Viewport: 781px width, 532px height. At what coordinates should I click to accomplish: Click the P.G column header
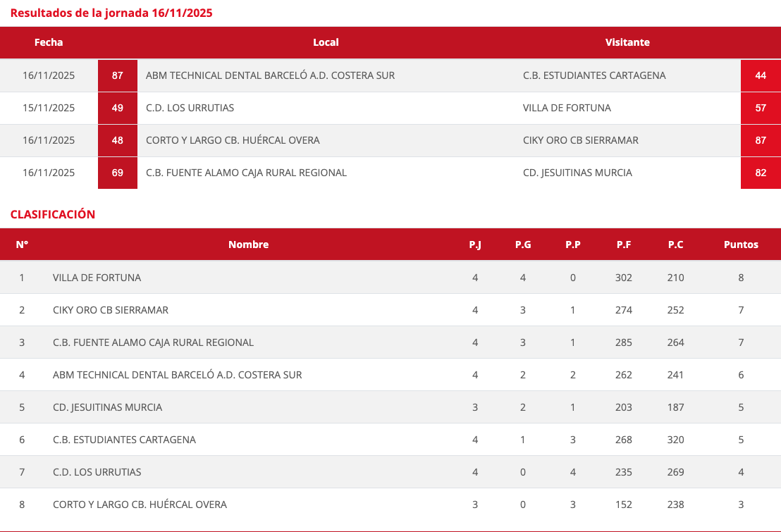[522, 245]
